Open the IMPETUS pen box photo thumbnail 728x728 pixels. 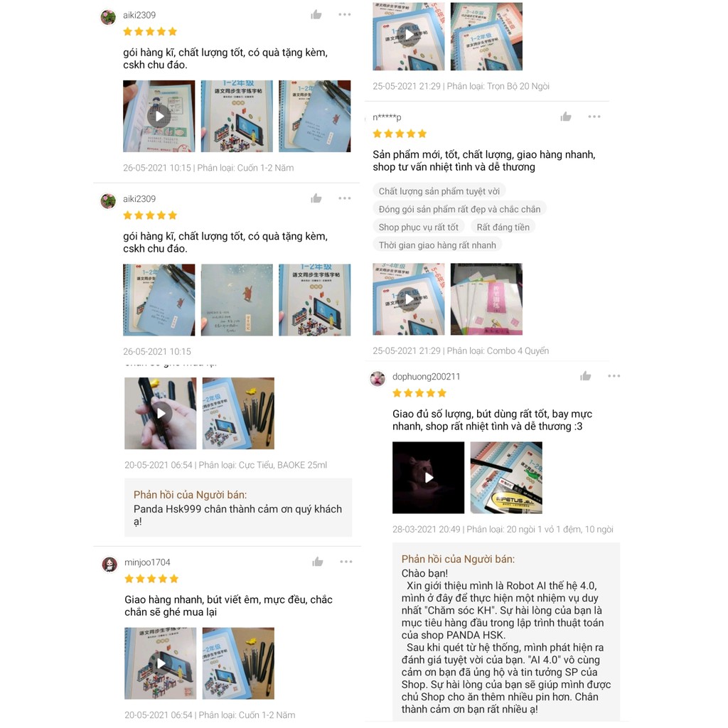pyautogui.click(x=506, y=477)
